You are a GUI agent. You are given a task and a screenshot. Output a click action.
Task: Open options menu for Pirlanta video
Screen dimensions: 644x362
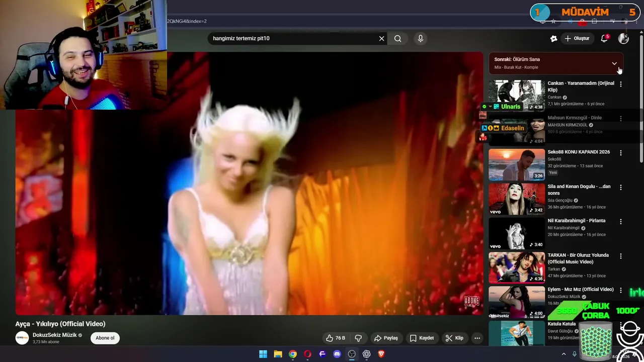(621, 221)
